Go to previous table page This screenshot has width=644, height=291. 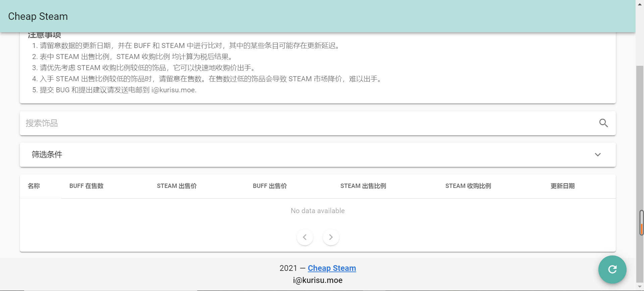(x=305, y=237)
